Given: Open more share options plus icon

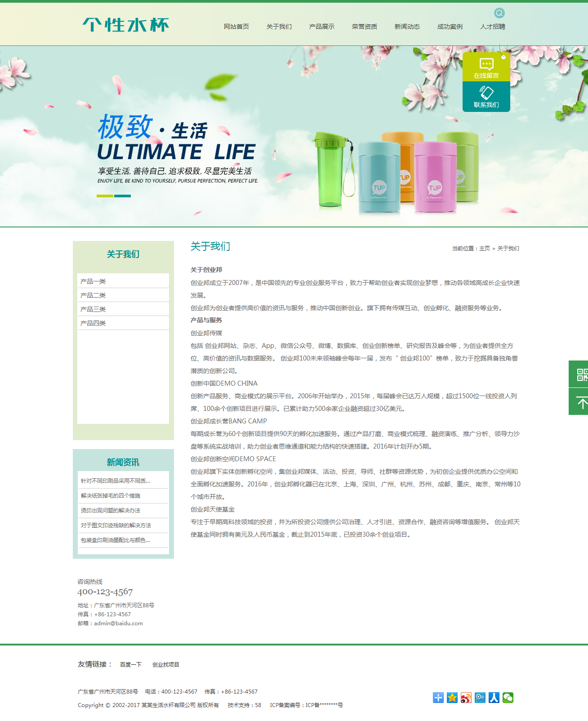Looking at the screenshot, I should [x=438, y=698].
